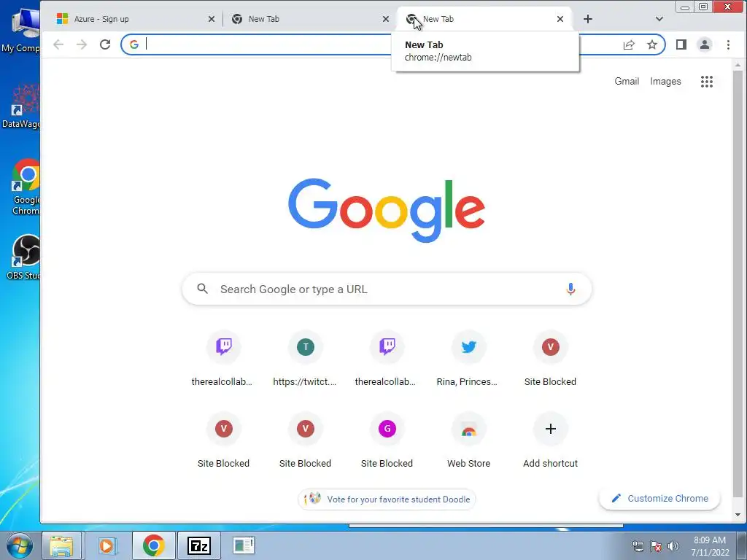The height and width of the screenshot is (560, 747).
Task: Switch to the middle New Tab
Action: [305, 19]
